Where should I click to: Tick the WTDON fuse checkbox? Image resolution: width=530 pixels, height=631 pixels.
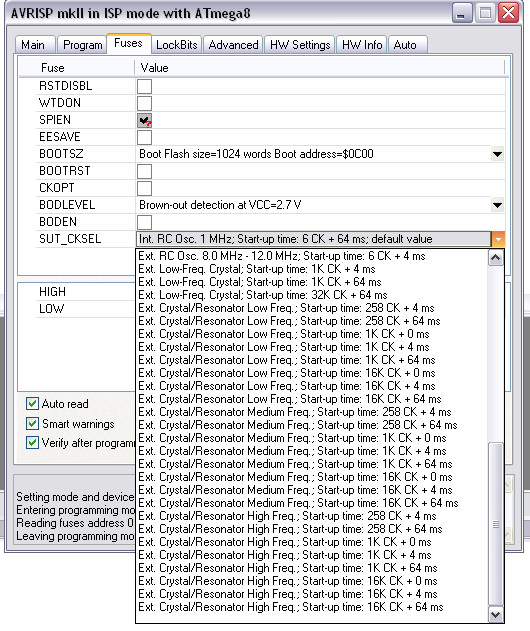tap(144, 103)
